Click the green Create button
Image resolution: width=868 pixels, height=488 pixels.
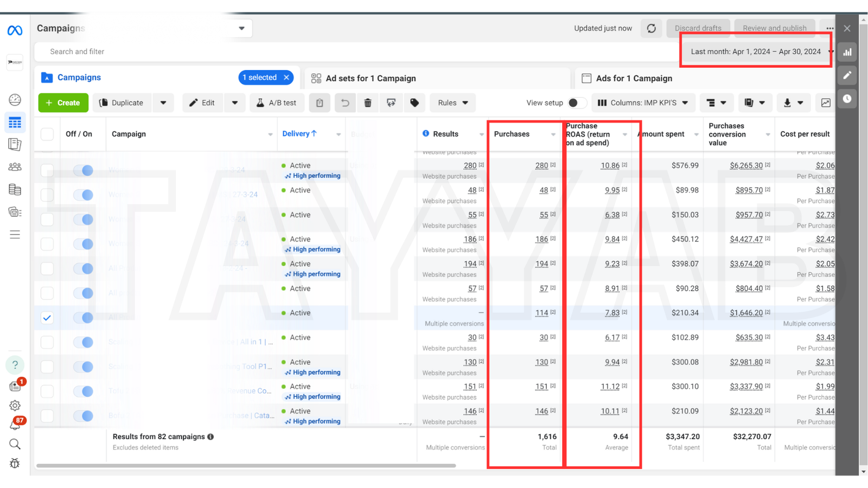(63, 102)
